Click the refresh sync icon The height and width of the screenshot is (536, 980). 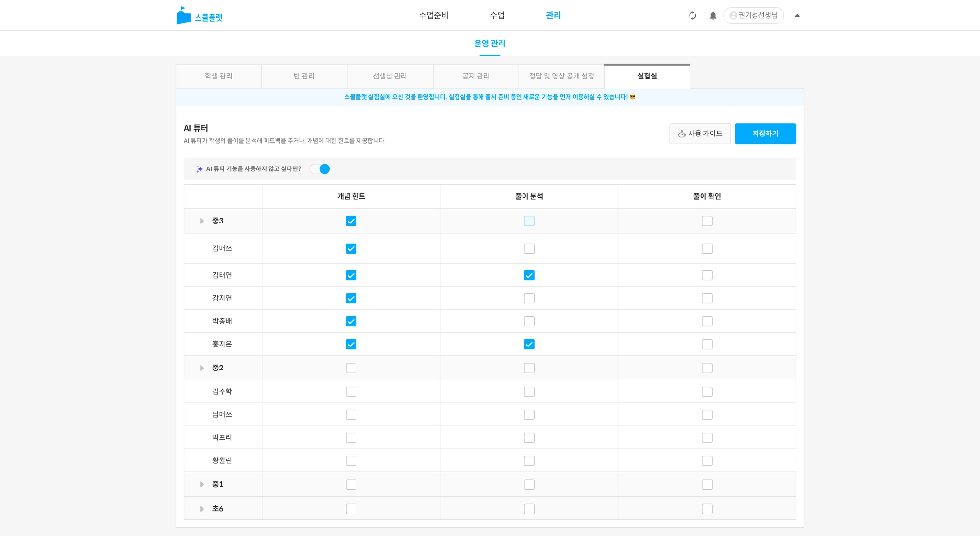pos(692,16)
